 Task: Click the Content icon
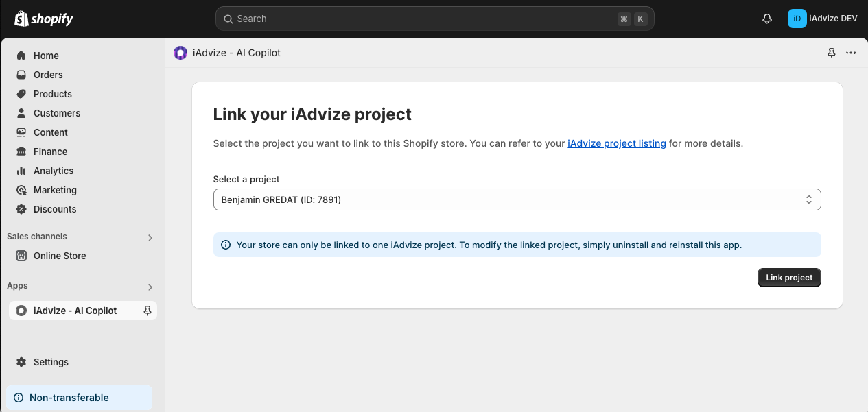pyautogui.click(x=21, y=132)
